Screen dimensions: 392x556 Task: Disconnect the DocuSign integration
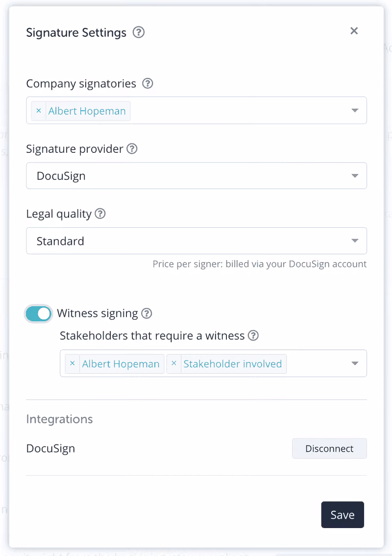coord(330,448)
